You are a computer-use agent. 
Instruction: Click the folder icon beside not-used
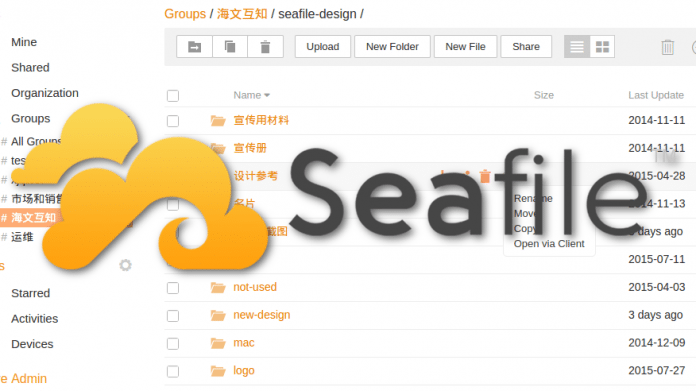pos(218,288)
